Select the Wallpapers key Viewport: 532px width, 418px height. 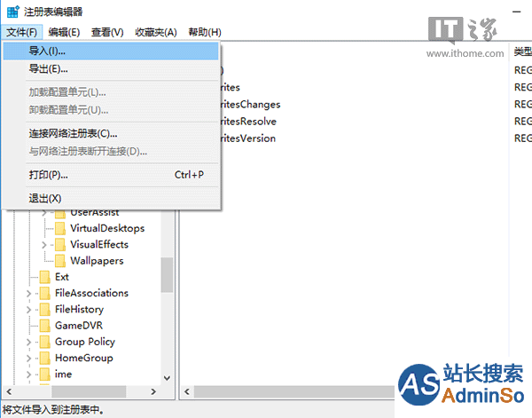[x=97, y=261]
